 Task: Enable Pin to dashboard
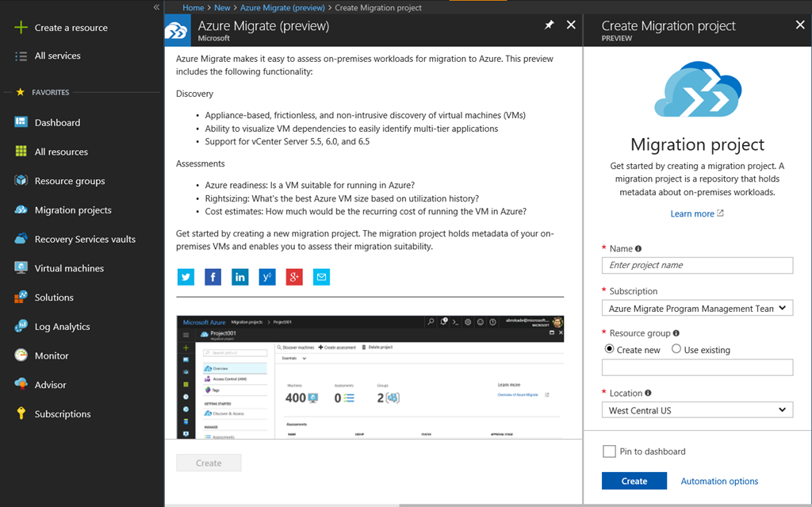[610, 451]
